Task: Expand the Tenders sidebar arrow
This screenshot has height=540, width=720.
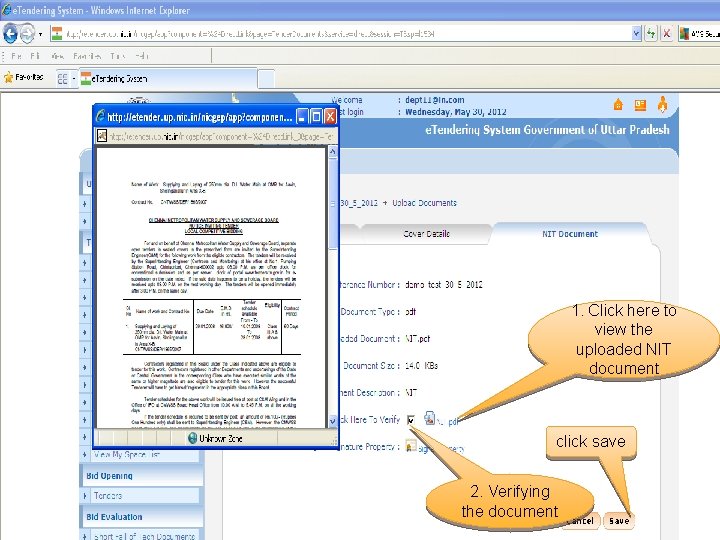Action: [x=84, y=496]
